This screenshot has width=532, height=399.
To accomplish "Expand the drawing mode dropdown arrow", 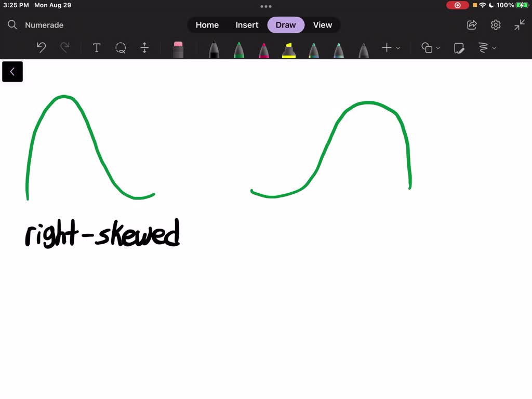I will tap(495, 48).
